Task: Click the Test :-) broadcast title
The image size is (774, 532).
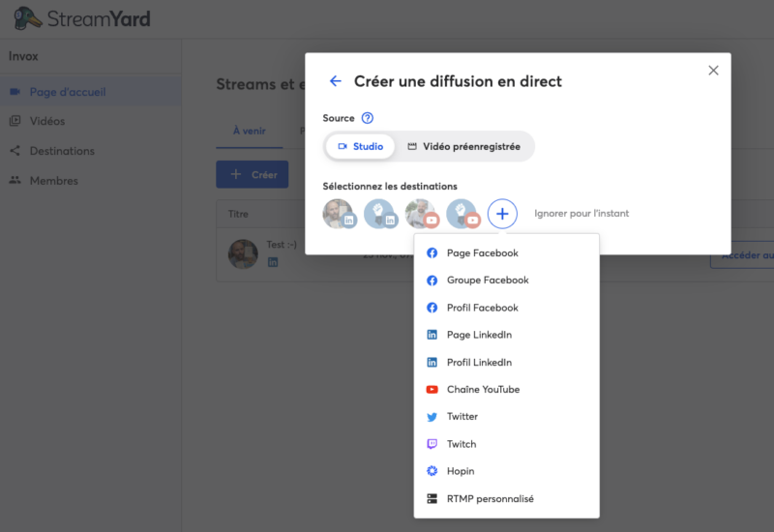Action: pos(282,245)
